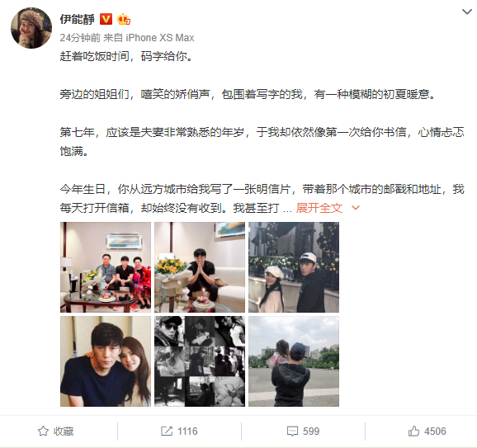The width and height of the screenshot is (477, 448).
Task: Click the star 收藏 favorite icon
Action: click(43, 431)
